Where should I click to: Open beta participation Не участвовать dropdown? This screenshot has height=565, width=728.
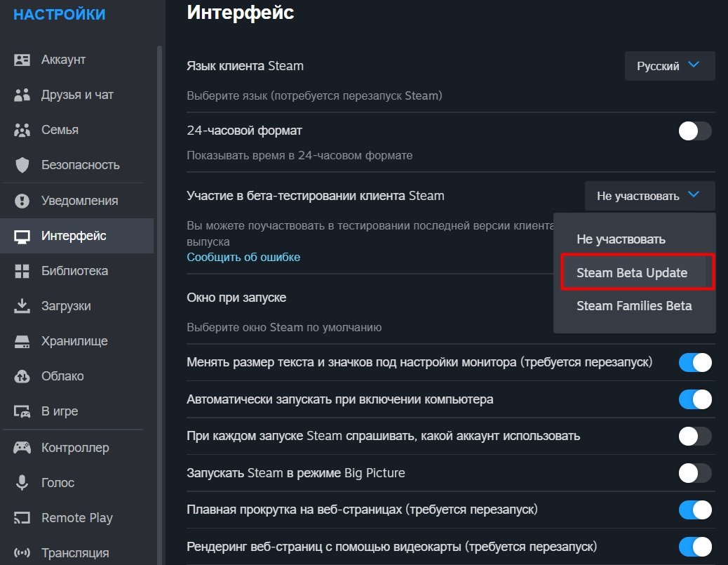649,196
